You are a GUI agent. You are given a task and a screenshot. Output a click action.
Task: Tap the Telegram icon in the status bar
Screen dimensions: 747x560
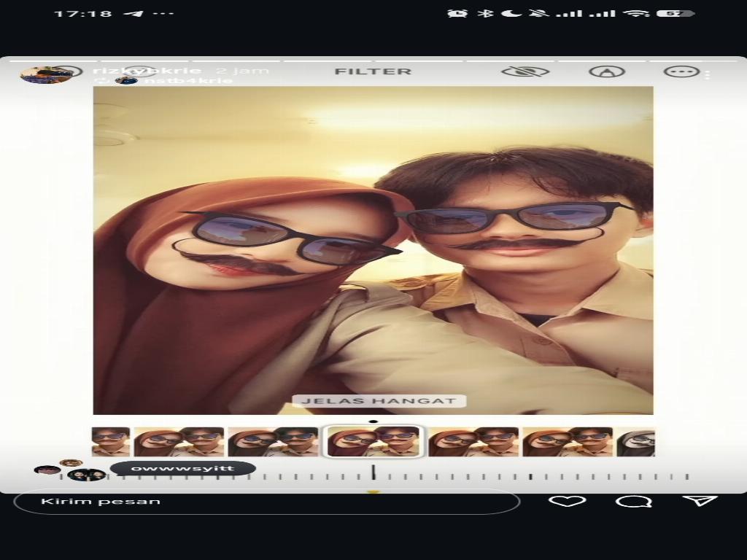[133, 14]
